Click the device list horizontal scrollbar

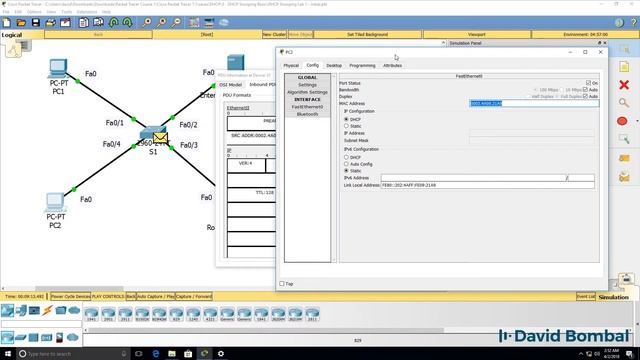click(x=265, y=330)
